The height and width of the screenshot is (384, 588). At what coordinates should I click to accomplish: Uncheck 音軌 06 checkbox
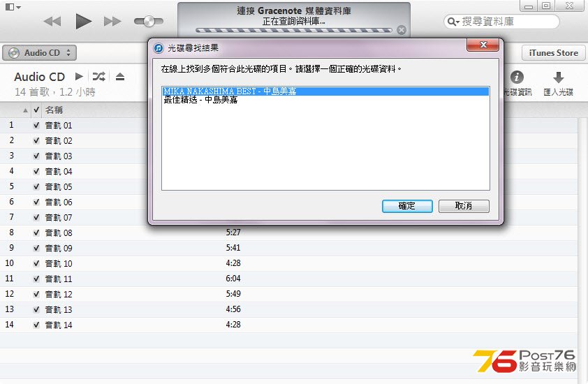36,202
